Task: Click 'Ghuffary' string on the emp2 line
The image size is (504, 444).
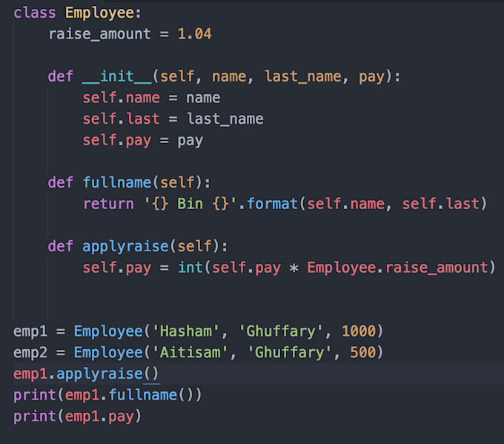Action: tap(289, 352)
